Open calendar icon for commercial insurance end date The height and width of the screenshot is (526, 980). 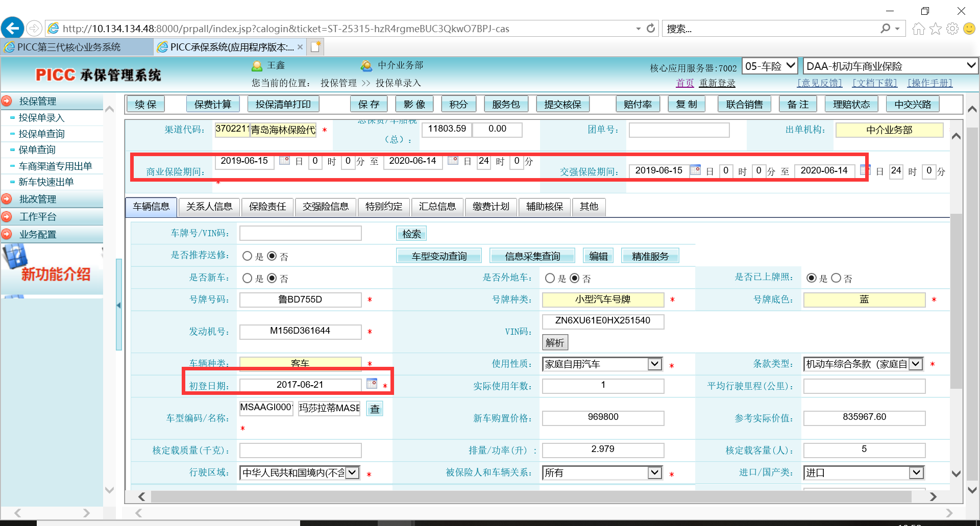pos(452,160)
